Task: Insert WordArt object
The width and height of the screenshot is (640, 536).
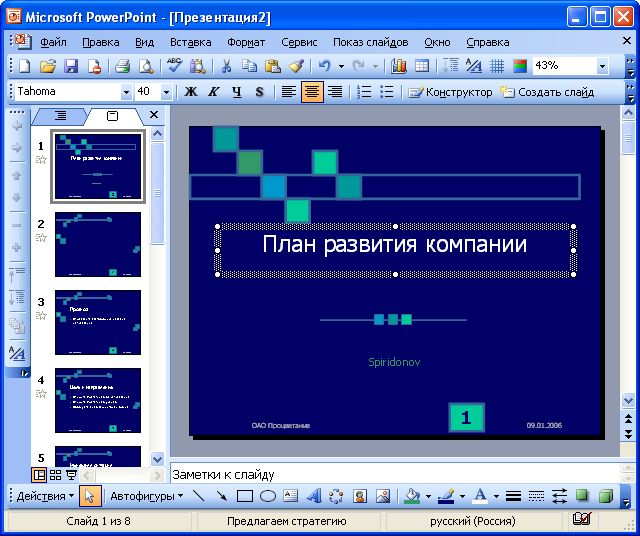Action: point(313,496)
